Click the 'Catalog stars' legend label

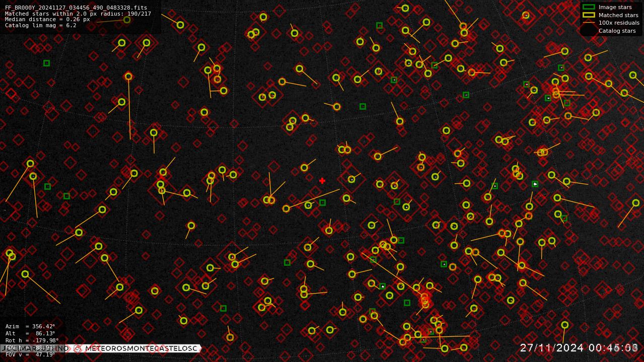(x=617, y=31)
